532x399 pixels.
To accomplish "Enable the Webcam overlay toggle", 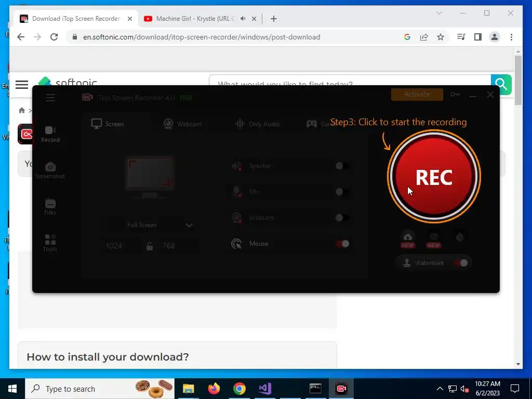I will [342, 218].
